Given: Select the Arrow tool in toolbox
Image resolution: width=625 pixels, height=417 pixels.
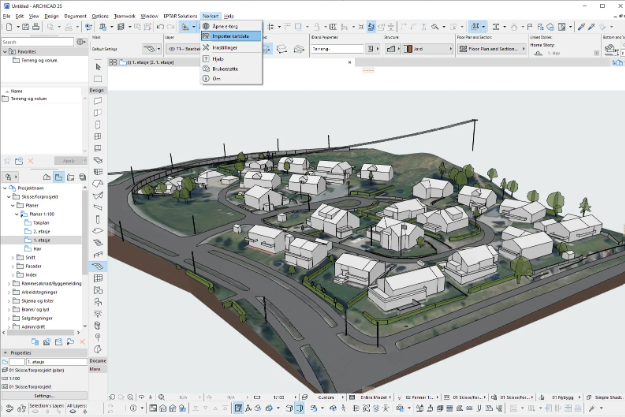Looking at the screenshot, I should tap(98, 66).
